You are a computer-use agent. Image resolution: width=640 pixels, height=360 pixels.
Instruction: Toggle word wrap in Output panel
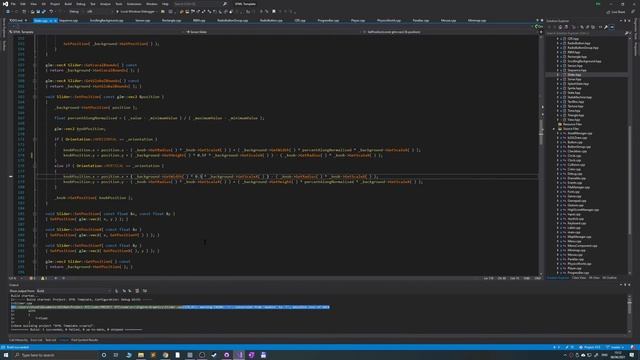pyautogui.click(x=144, y=291)
